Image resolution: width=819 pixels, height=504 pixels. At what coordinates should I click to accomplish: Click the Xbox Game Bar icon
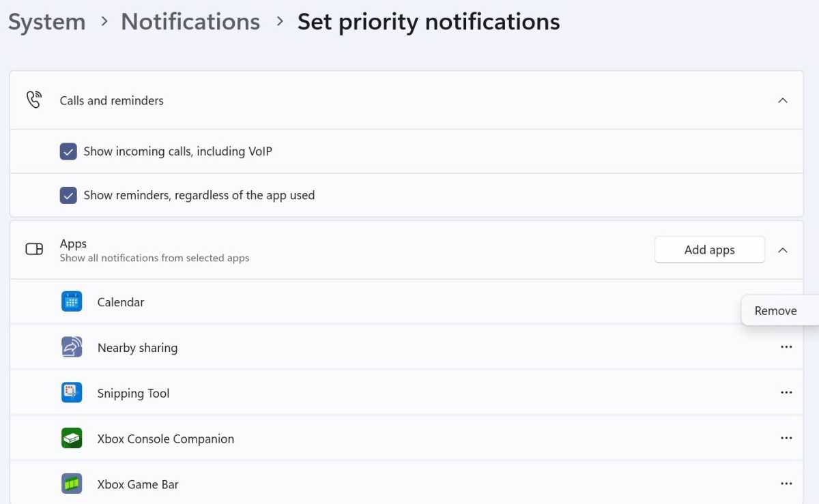[x=72, y=484]
